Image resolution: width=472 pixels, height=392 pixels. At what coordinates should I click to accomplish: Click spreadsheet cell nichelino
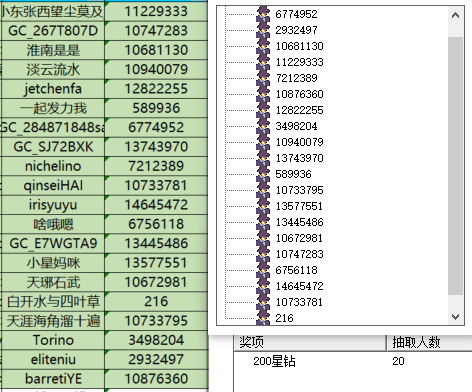pos(53,166)
